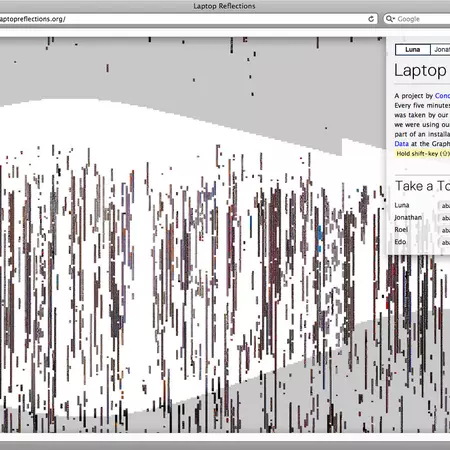Click the 'Luna' tour label

click(402, 205)
